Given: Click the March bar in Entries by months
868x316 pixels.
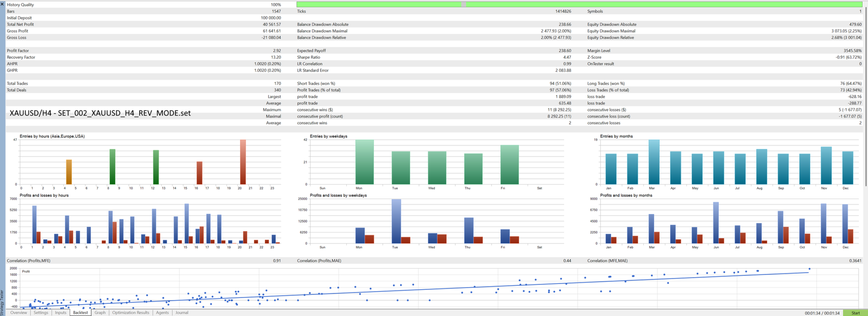Looking at the screenshot, I should click(654, 162).
